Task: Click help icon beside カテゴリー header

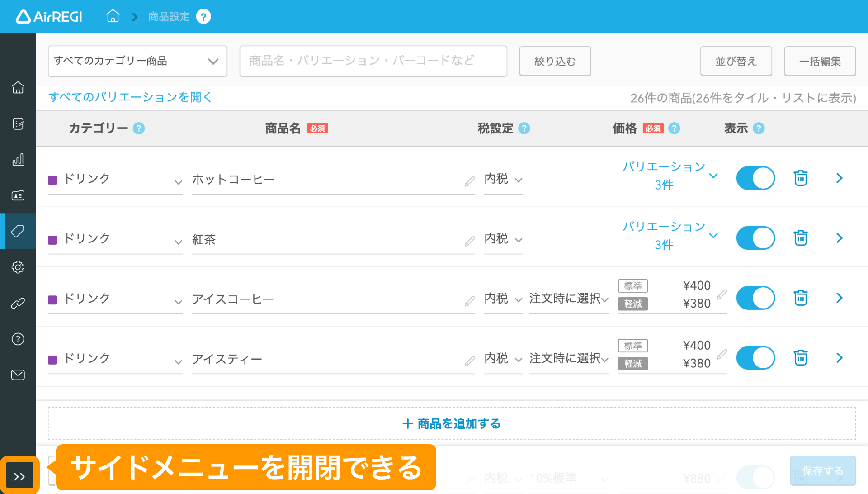Action: 139,128
